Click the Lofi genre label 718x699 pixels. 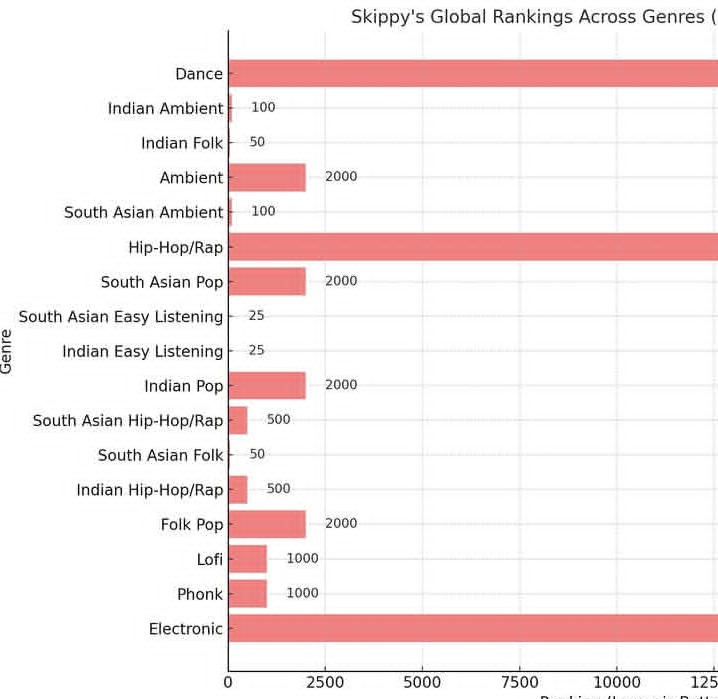point(210,559)
